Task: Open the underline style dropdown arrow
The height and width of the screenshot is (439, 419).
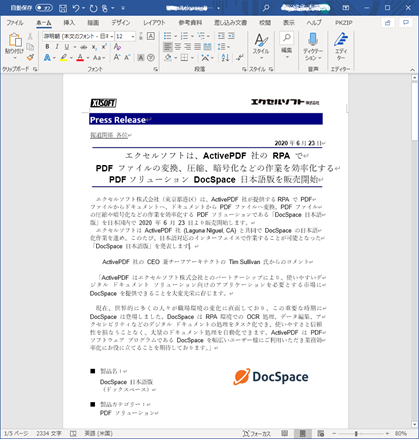Action: [x=74, y=47]
